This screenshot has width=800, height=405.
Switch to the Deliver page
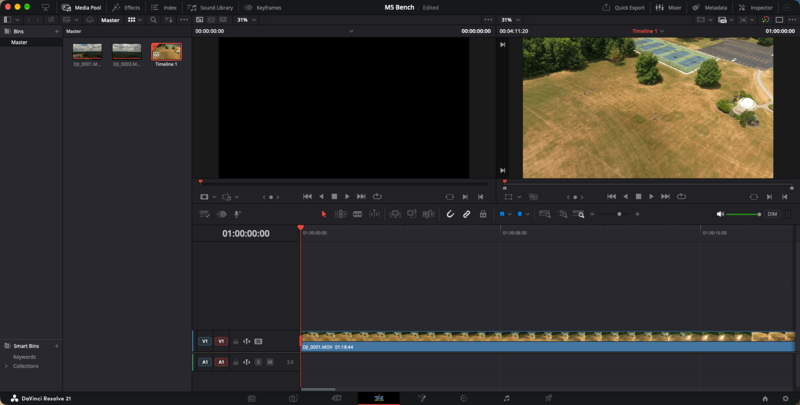point(548,398)
